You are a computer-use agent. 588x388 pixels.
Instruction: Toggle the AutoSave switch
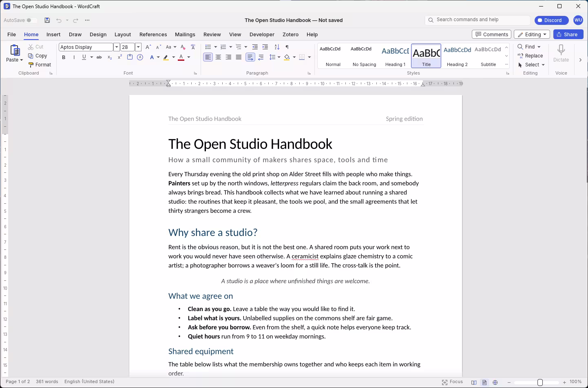31,20
